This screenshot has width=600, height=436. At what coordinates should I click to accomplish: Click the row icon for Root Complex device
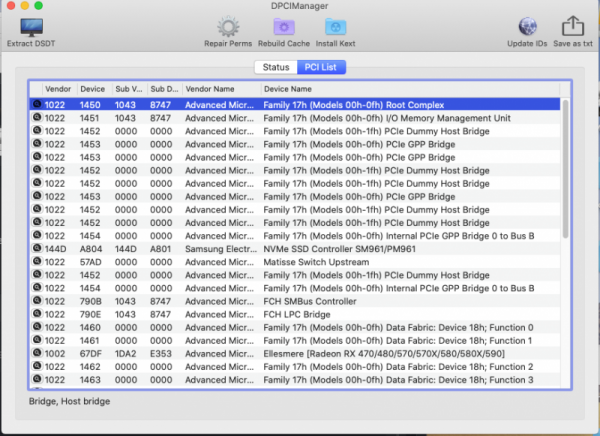click(x=36, y=105)
